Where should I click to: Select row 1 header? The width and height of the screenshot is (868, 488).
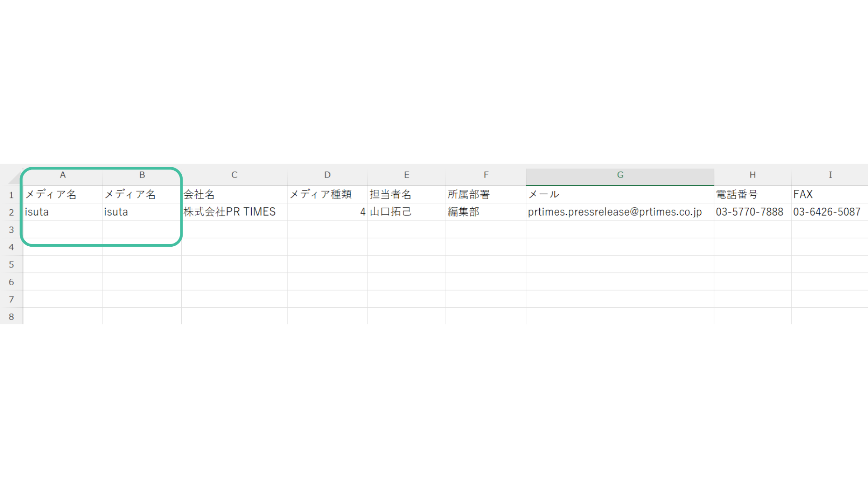[x=11, y=195]
